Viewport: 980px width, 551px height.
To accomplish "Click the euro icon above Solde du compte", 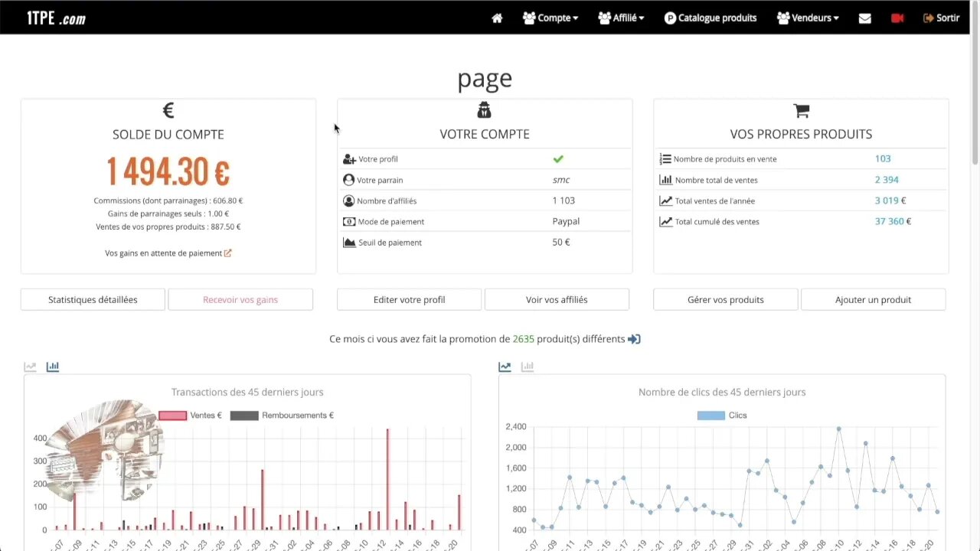I will click(x=168, y=110).
